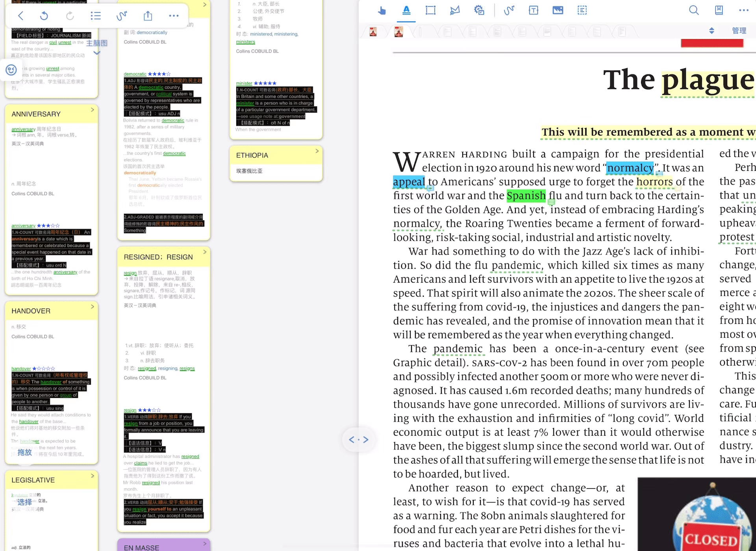Expand the LEGISLATIVE card chevron

point(93,476)
